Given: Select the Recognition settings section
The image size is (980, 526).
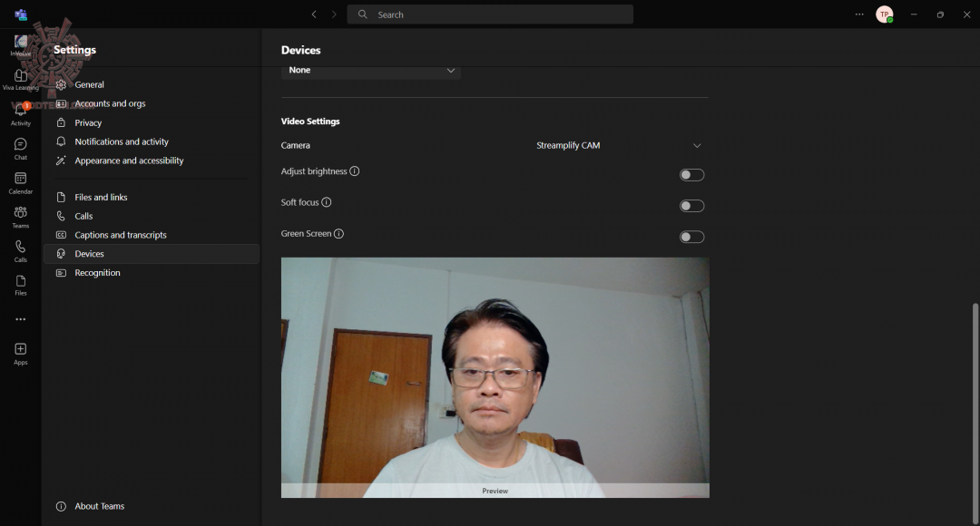Looking at the screenshot, I should click(96, 272).
